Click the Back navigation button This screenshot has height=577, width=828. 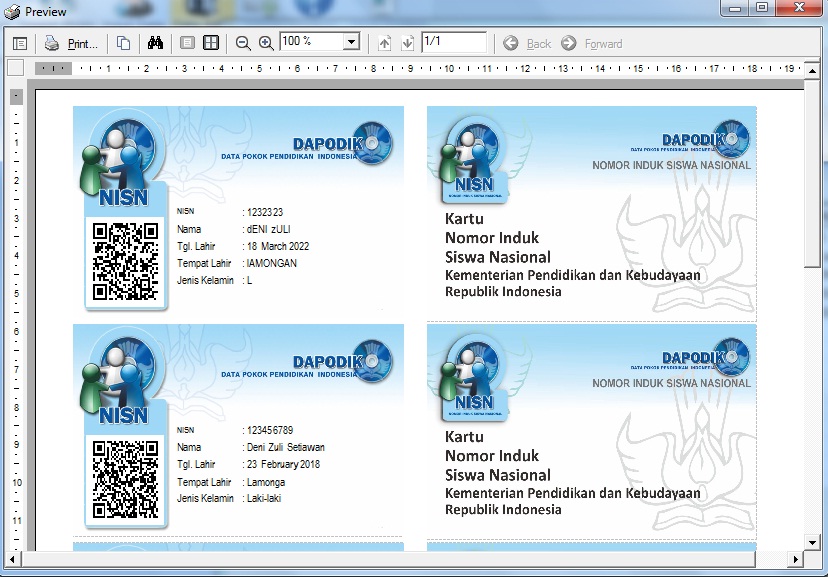(527, 43)
